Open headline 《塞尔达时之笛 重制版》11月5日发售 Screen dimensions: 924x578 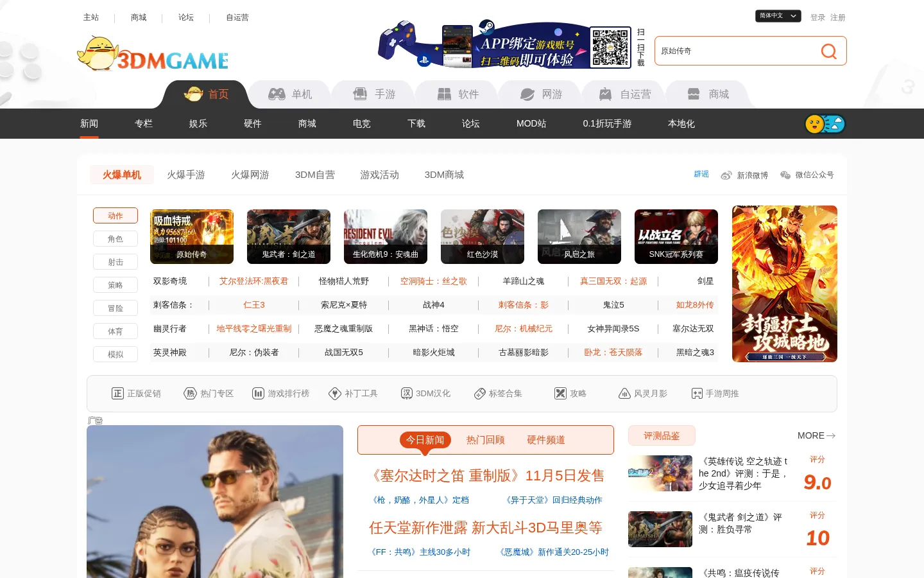(486, 476)
